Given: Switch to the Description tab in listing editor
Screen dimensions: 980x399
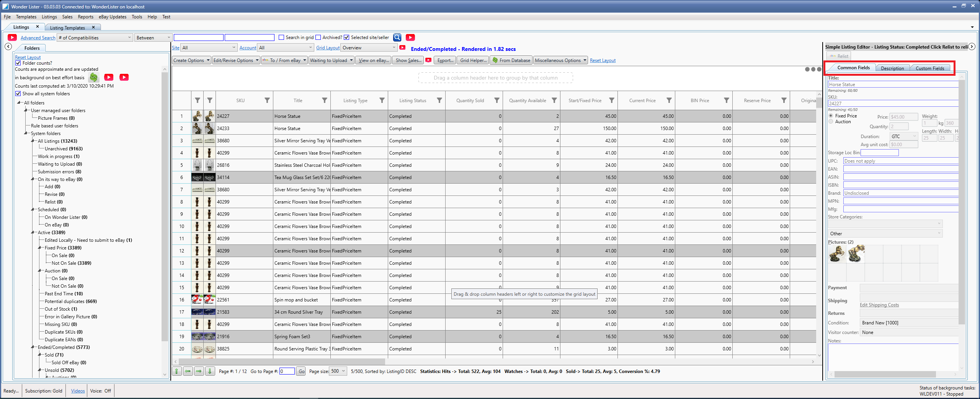Looking at the screenshot, I should (x=892, y=68).
